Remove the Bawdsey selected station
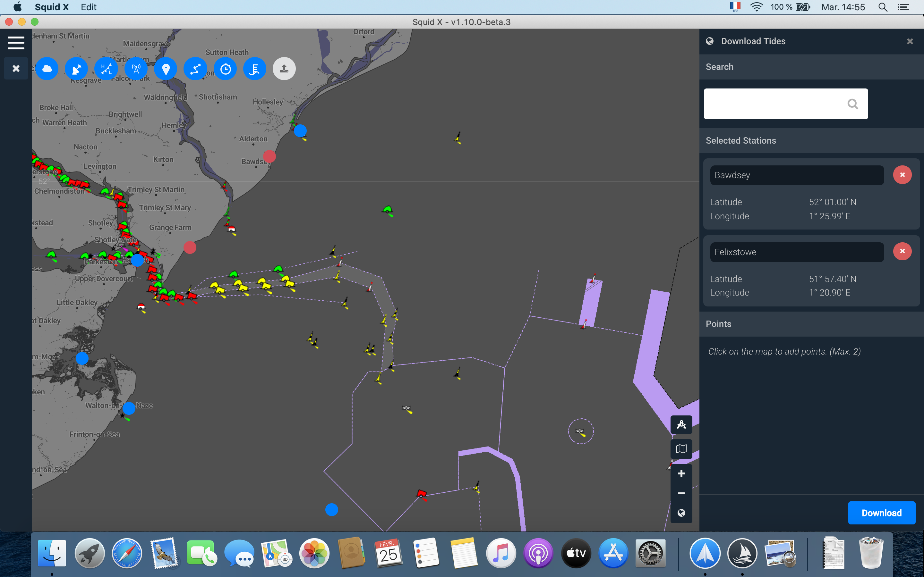Image resolution: width=924 pixels, height=577 pixels. point(902,175)
